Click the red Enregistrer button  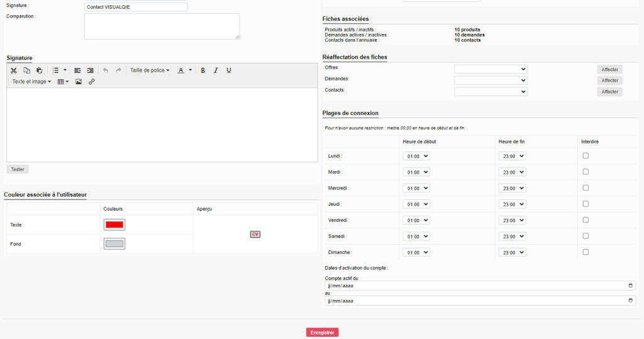(322, 332)
